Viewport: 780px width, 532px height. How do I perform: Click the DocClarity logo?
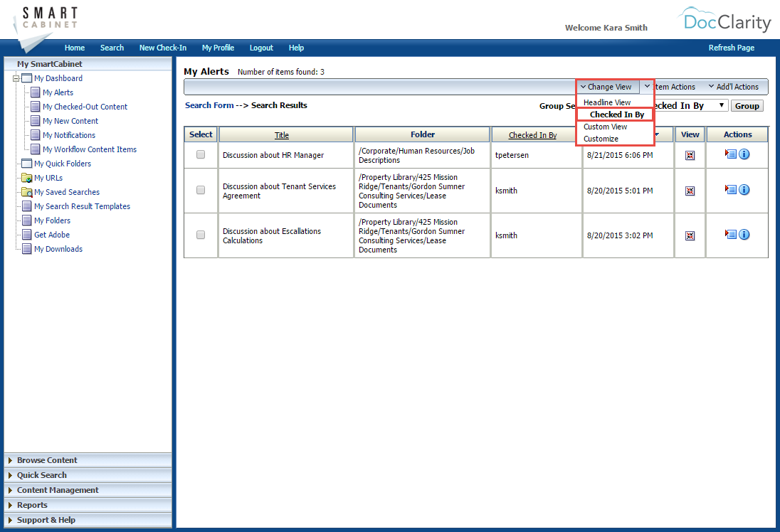click(x=724, y=21)
